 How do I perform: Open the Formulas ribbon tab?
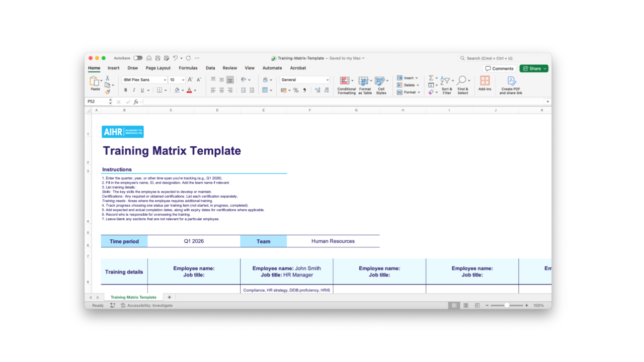click(188, 68)
